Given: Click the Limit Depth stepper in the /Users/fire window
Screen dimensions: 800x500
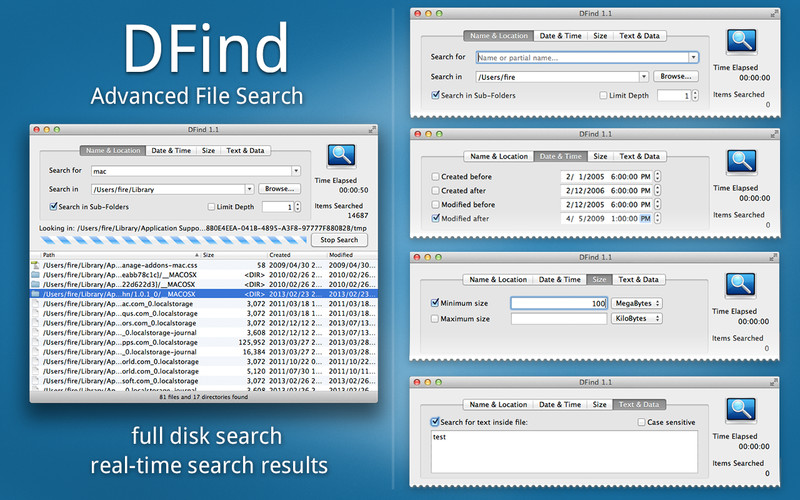Looking at the screenshot, I should pos(695,95).
